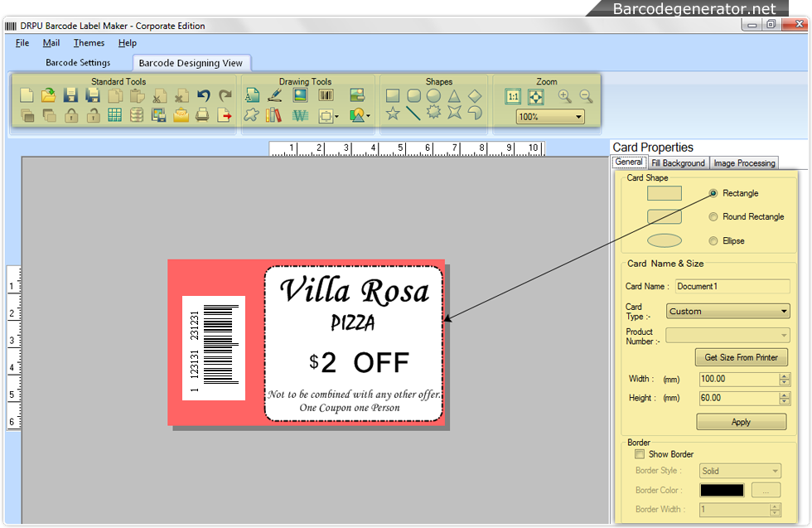
Task: Select the Text tool in Drawing Tools
Action: tap(252, 95)
